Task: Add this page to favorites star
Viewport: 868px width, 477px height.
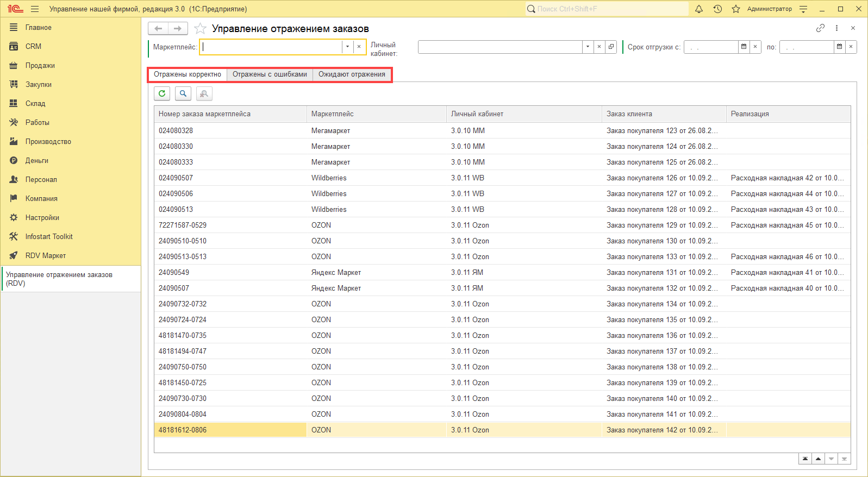Action: (x=200, y=29)
